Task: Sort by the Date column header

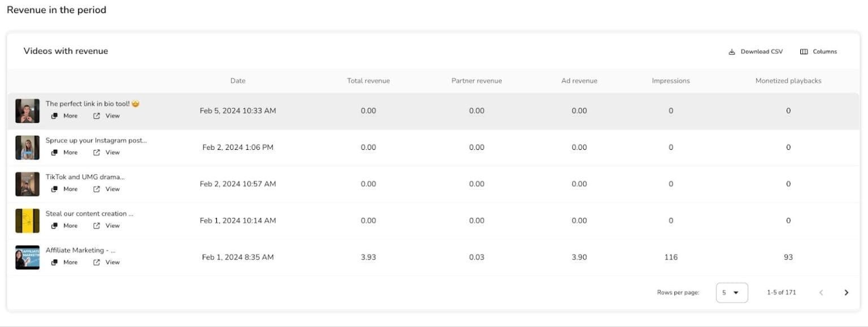Action: [x=238, y=81]
